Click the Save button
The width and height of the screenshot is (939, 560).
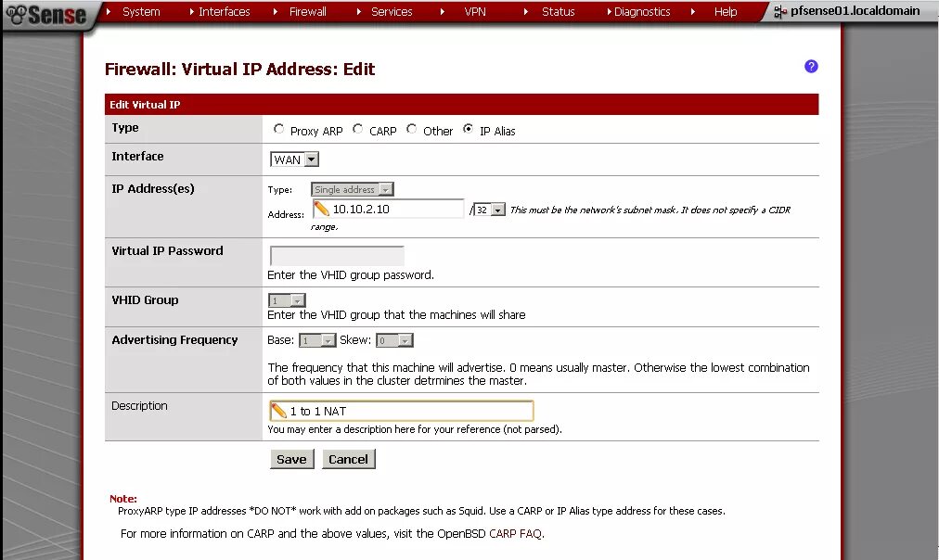point(291,460)
